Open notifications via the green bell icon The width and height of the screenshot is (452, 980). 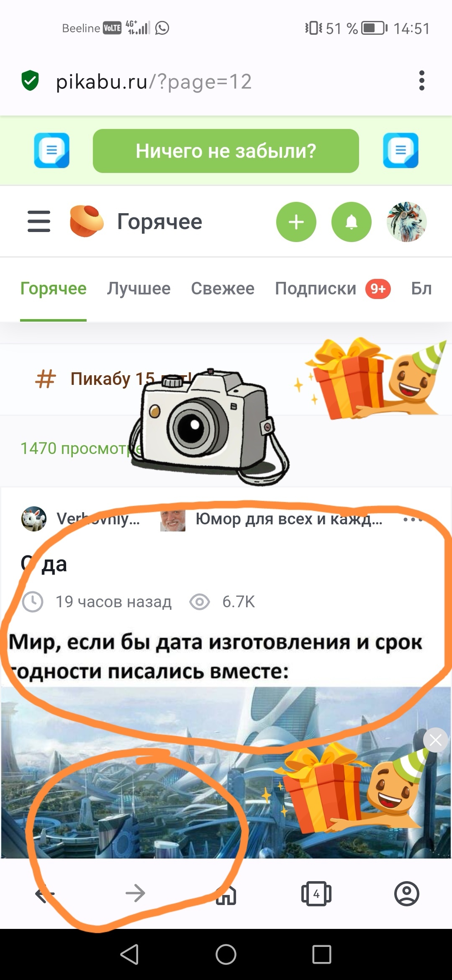(x=352, y=222)
